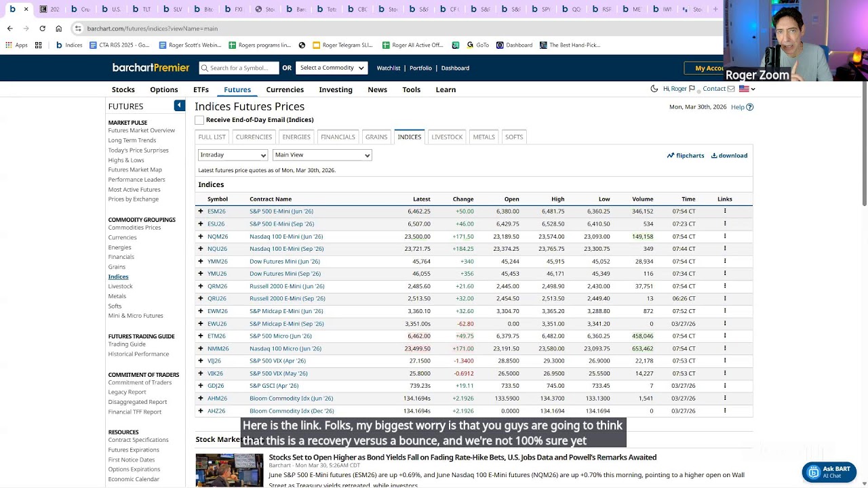Open links menu for AHZ26 row
868x488 pixels.
tap(725, 411)
